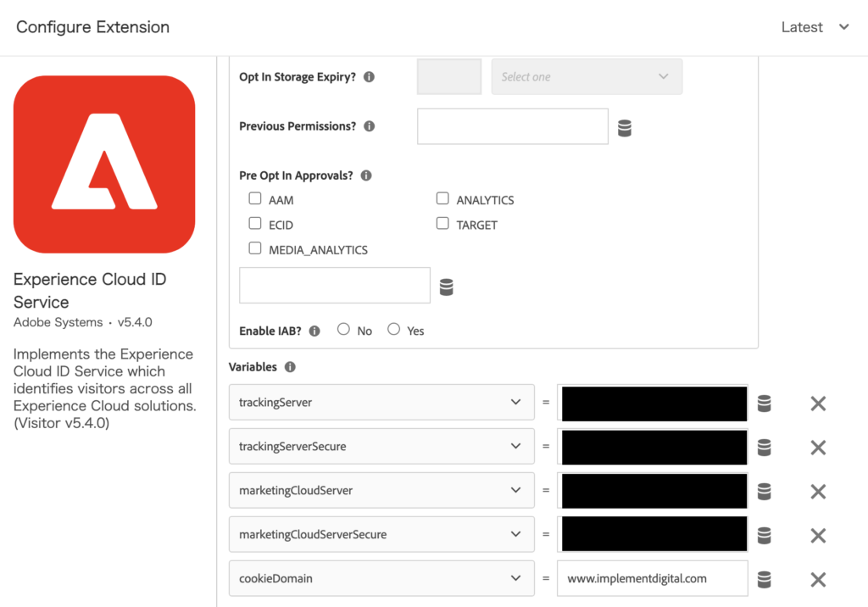Open data element picker for marketingCloudServerSecure value

pyautogui.click(x=764, y=535)
